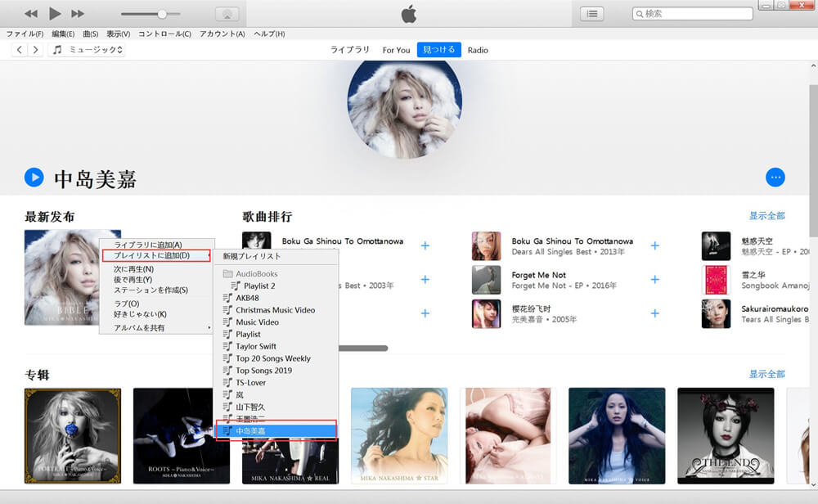818x504 pixels.
Task: Select the 見つける tab
Action: pos(438,50)
